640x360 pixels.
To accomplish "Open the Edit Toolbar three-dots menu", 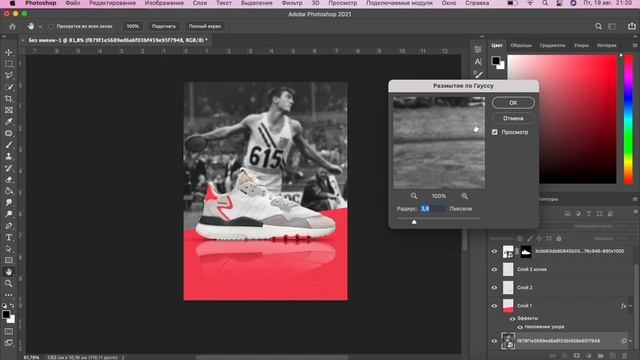I will click(x=9, y=295).
